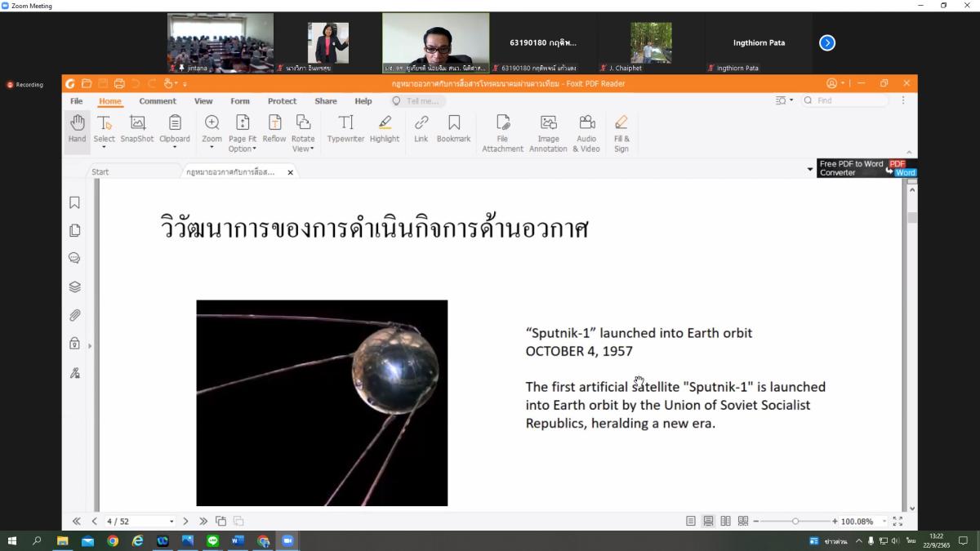Open the Audio & Video tool
Image resolution: width=980 pixels, height=551 pixels.
[586, 133]
